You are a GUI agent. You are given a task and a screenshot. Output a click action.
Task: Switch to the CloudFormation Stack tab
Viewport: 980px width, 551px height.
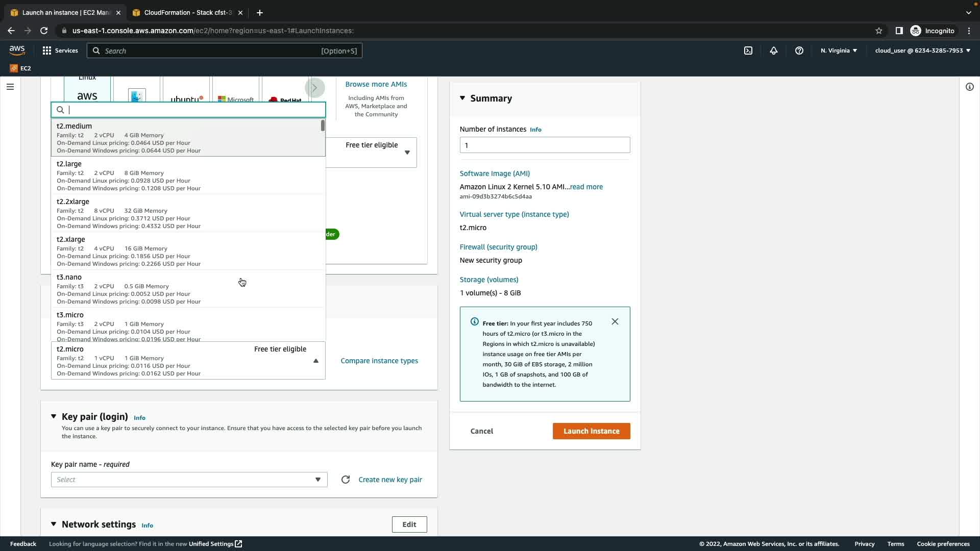[187, 12]
